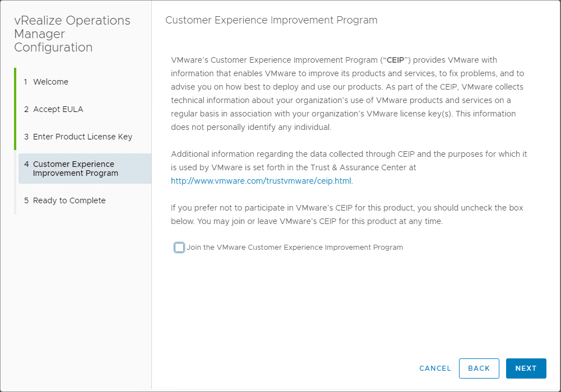The image size is (561, 392).
Task: Select step 3 Enter Product License Key
Action: (82, 137)
